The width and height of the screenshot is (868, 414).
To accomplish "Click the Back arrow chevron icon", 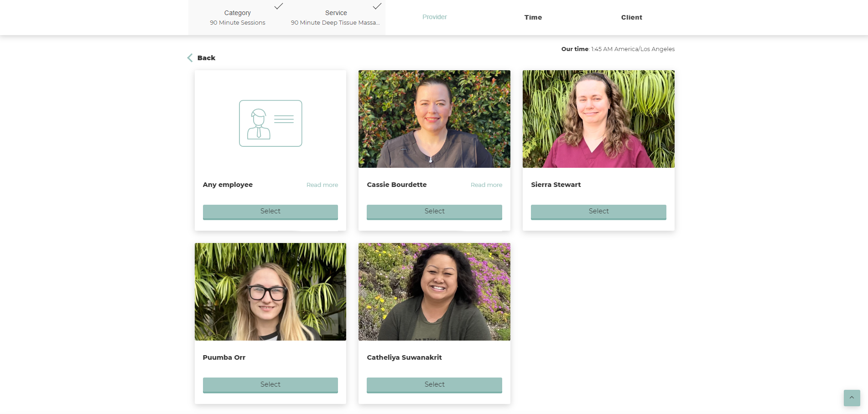I will 190,58.
